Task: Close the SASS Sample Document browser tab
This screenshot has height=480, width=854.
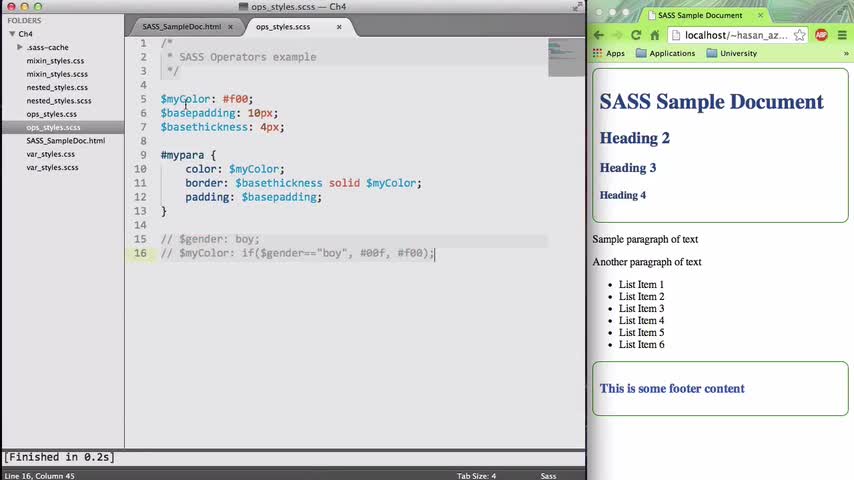Action: [760, 15]
